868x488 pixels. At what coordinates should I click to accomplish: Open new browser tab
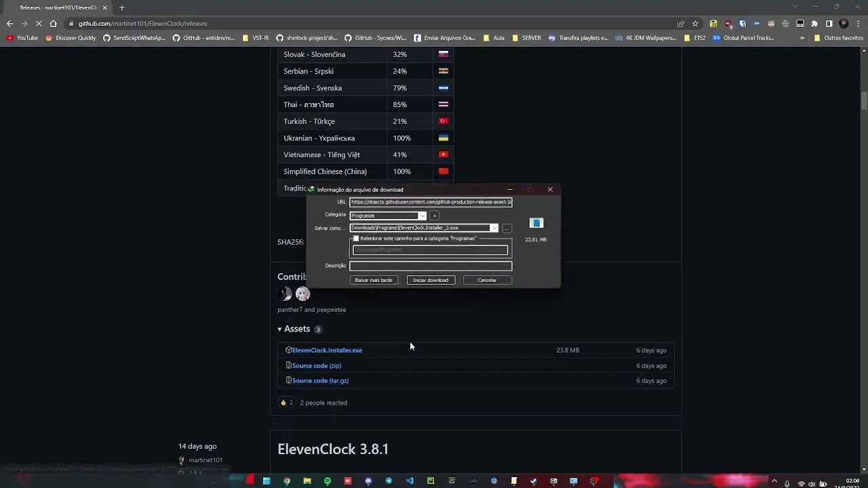coord(122,7)
